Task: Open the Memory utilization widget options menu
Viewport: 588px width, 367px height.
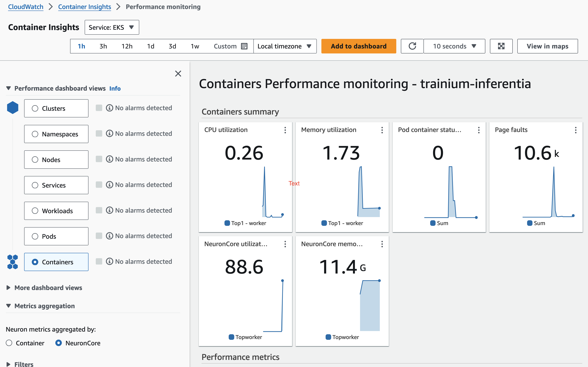Action: pos(382,130)
